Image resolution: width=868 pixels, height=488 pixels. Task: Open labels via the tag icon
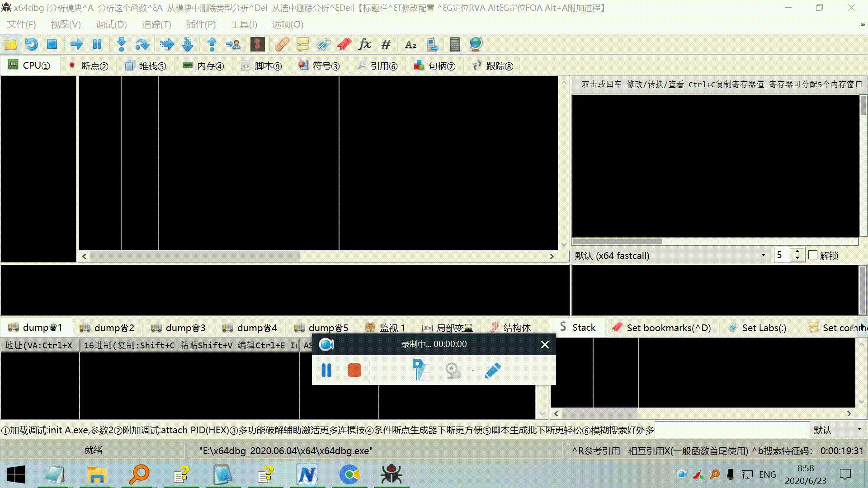[x=323, y=44]
